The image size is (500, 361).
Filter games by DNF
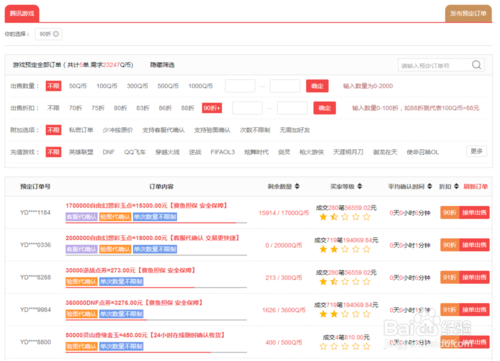click(x=109, y=152)
